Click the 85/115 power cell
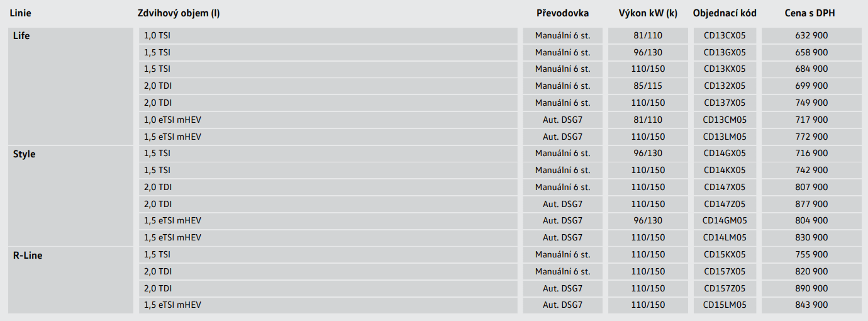The image size is (868, 321). 648,86
